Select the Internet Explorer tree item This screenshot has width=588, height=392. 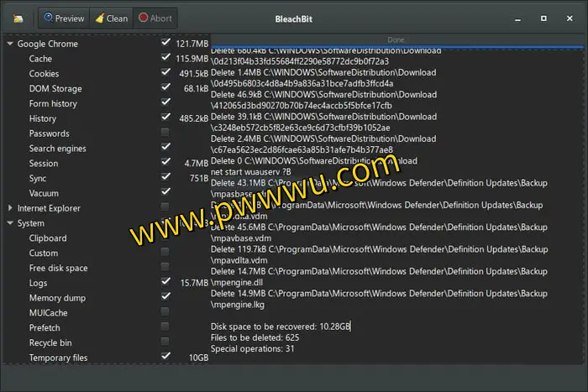tap(49, 208)
